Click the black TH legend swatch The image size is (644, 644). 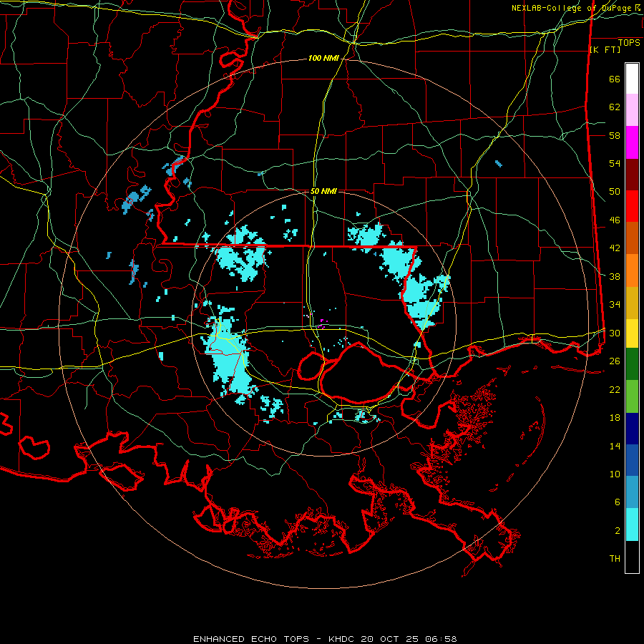coord(632,557)
